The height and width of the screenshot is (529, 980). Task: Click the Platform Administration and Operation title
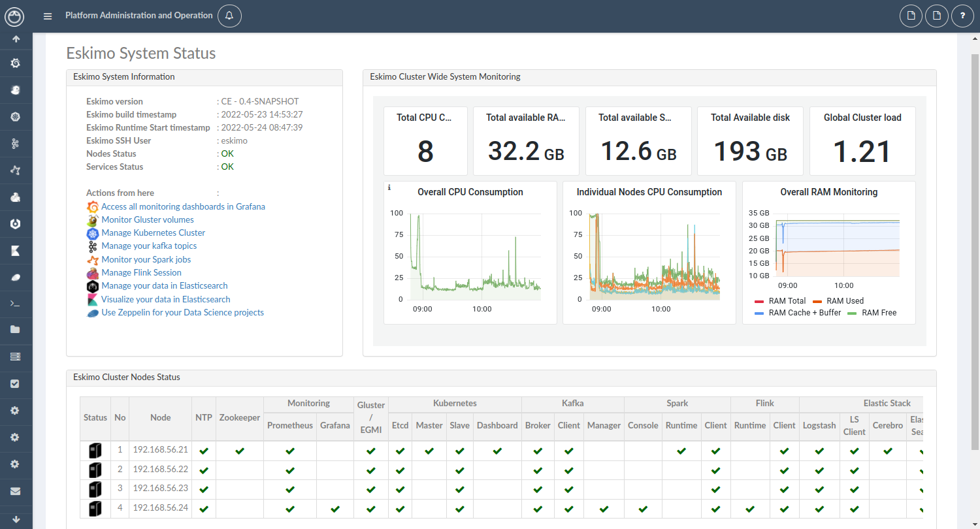pos(139,15)
